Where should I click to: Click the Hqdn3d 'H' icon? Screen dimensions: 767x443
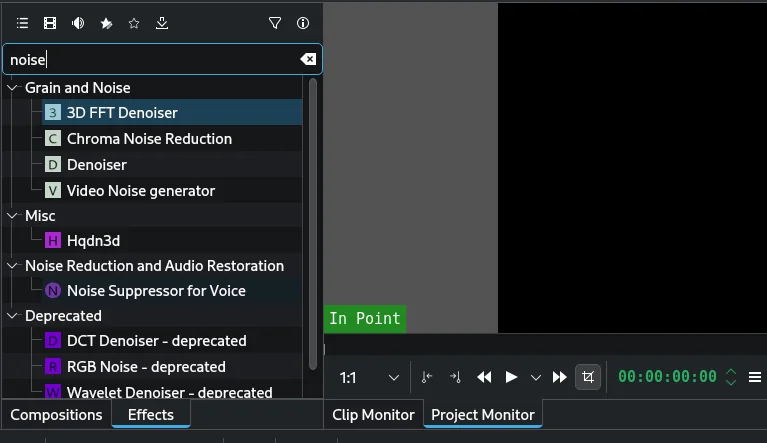tap(53, 241)
